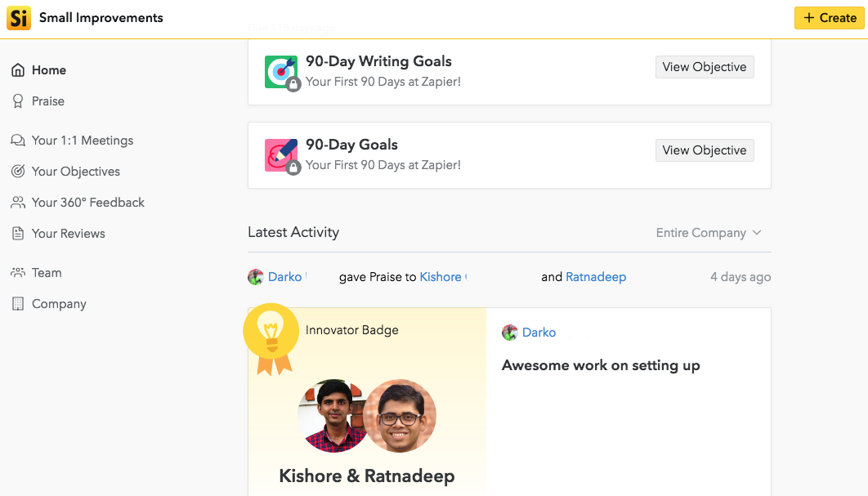Click the '4 days ago' timestamp
The width and height of the screenshot is (868, 496).
[740, 277]
